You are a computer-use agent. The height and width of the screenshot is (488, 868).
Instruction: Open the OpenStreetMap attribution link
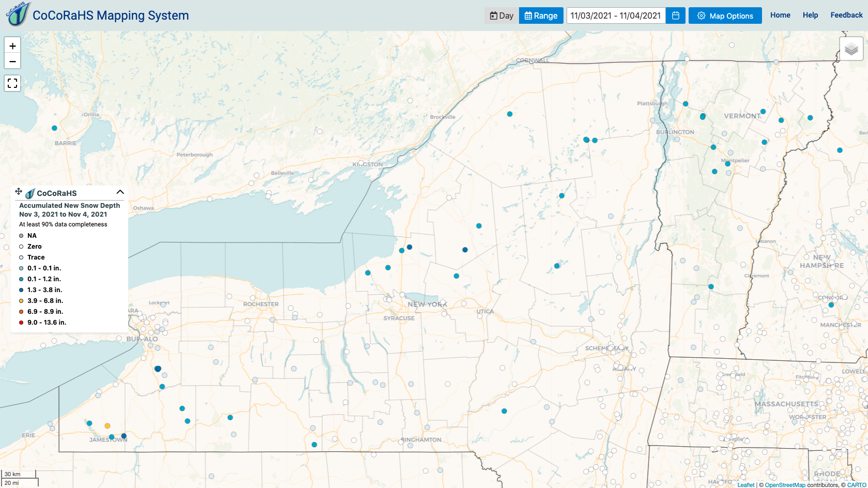tap(785, 485)
